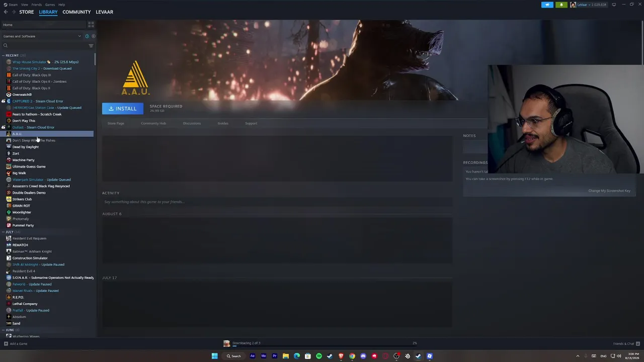Click cloud error icon beside Outlast

coord(4,127)
